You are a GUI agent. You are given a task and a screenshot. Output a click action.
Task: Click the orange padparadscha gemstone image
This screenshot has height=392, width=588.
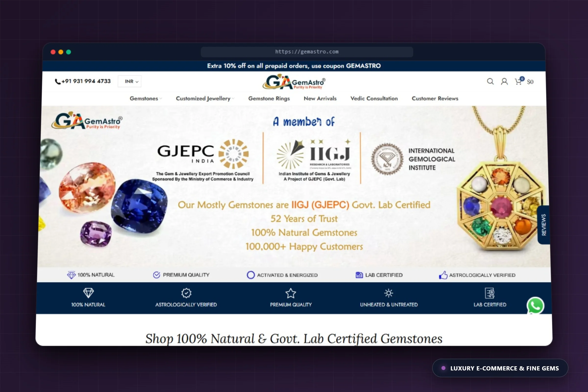(x=87, y=187)
